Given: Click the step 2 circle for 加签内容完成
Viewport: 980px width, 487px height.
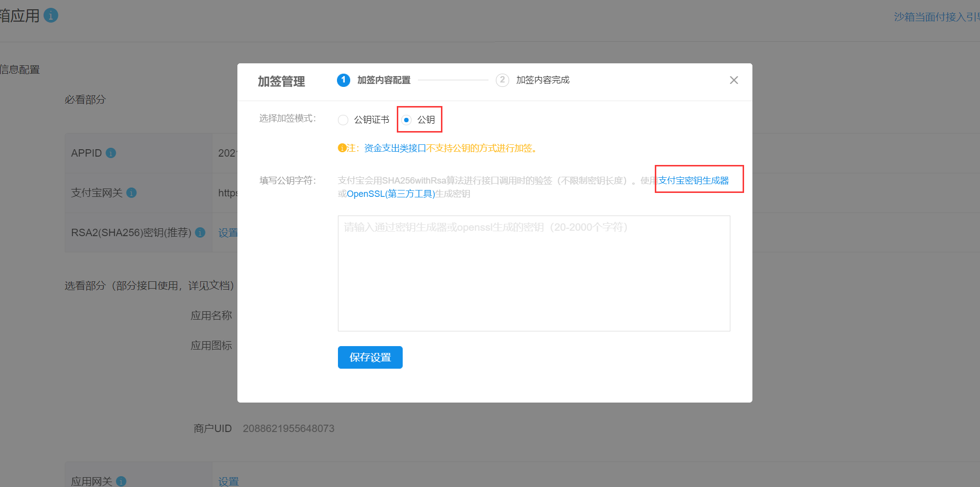Looking at the screenshot, I should click(502, 80).
